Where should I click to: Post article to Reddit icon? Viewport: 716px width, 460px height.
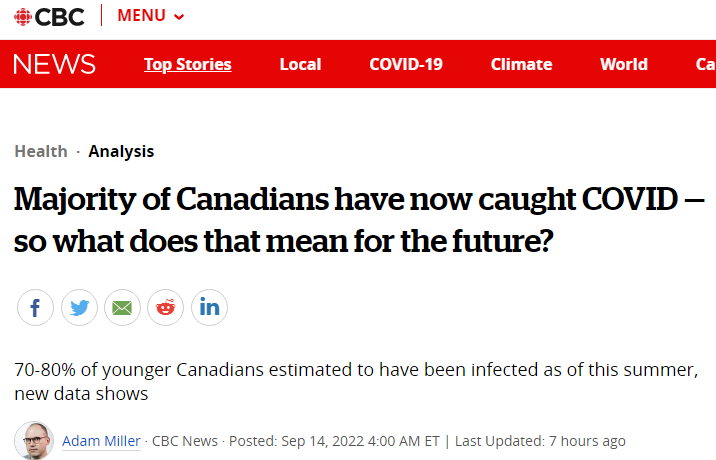pyautogui.click(x=165, y=307)
